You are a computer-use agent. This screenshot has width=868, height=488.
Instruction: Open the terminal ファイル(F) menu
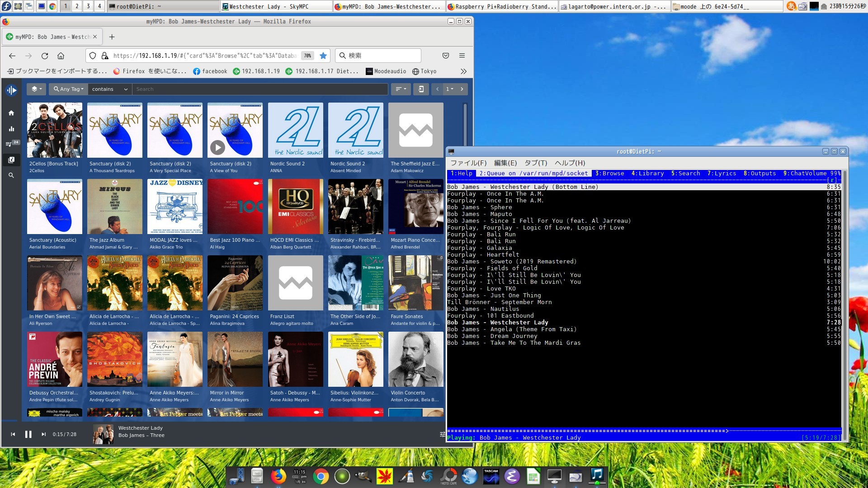468,163
